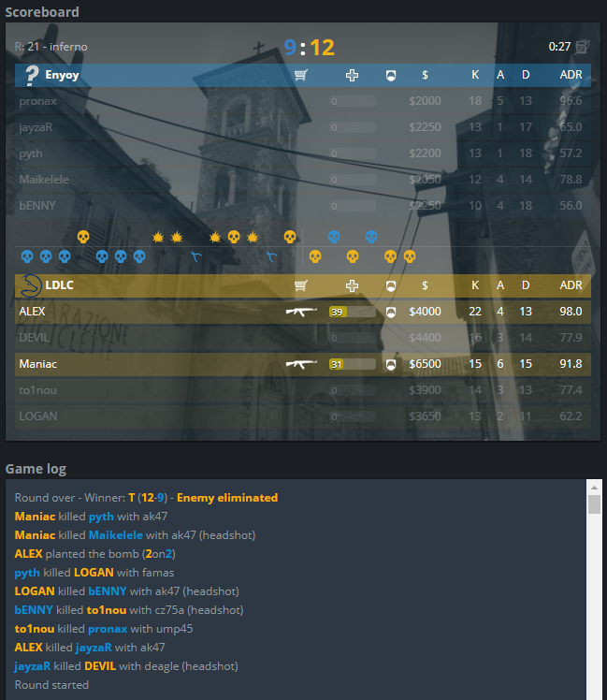Image resolution: width=607 pixels, height=700 pixels.
Task: Click the health cross icon in Enyoy header
Action: point(353,75)
